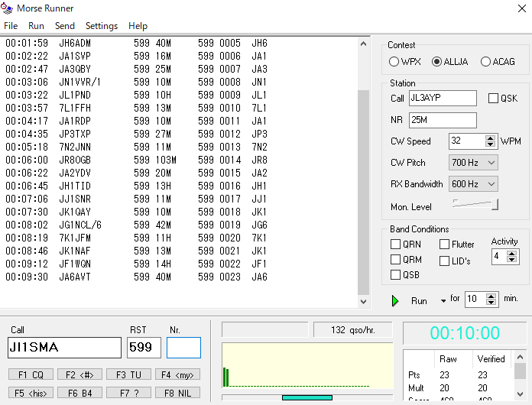Increase run duration minutes up arrow
Image resolution: width=532 pixels, height=405 pixels.
491,296
